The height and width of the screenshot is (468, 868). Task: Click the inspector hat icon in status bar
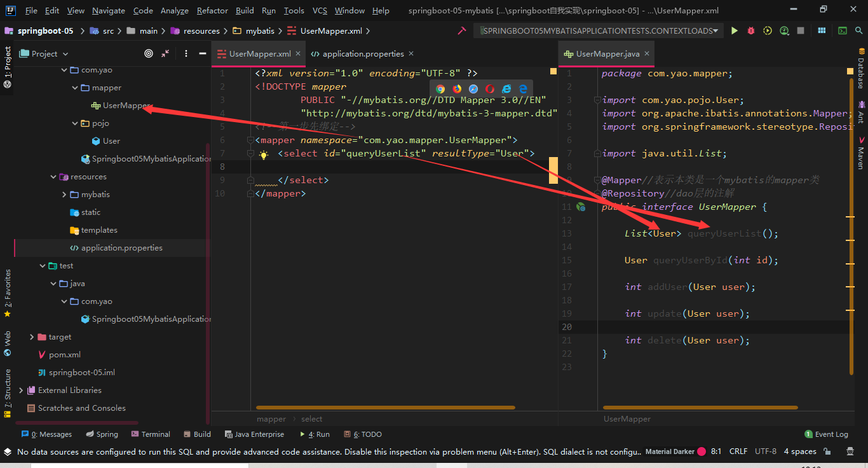coord(850,451)
